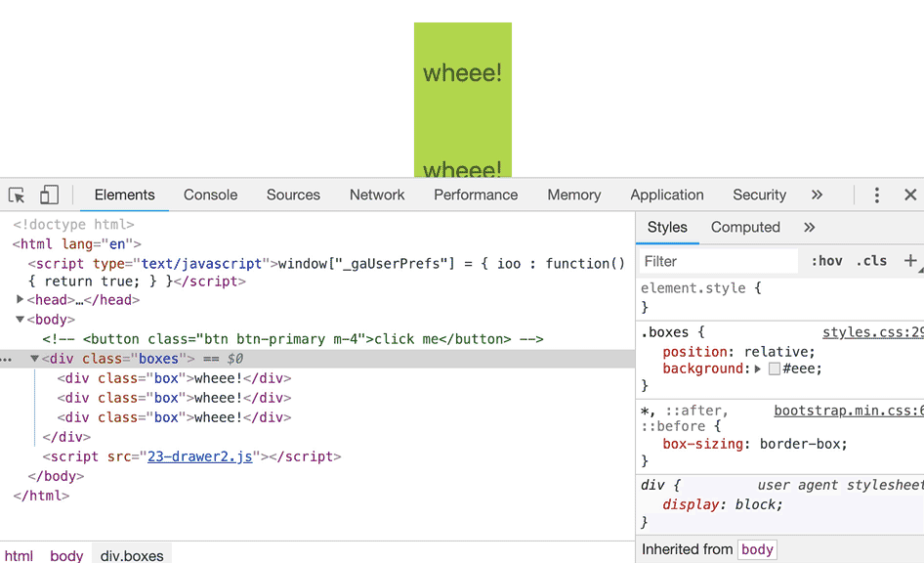
Task: Expand the head element node
Action: (x=21, y=300)
